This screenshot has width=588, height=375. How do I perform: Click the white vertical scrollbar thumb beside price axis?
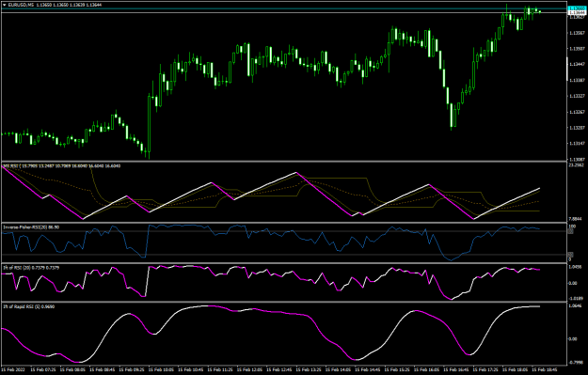567,69
